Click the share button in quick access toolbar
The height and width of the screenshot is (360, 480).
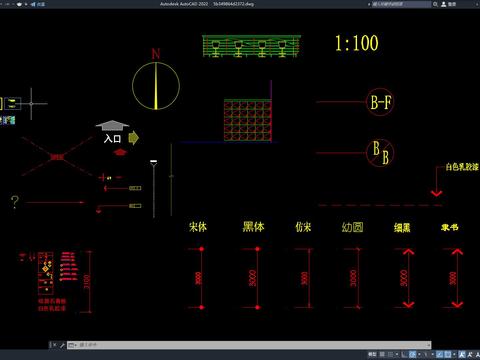click(38, 4)
